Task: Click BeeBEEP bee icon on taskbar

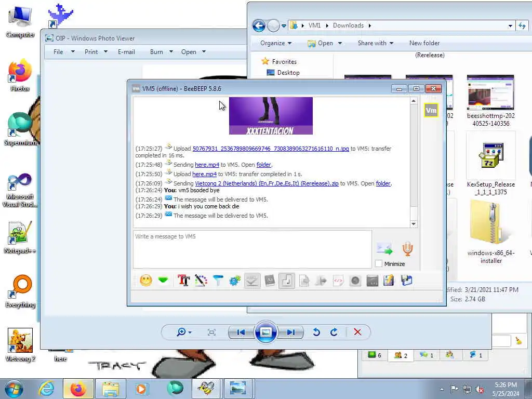Action: coord(206,388)
